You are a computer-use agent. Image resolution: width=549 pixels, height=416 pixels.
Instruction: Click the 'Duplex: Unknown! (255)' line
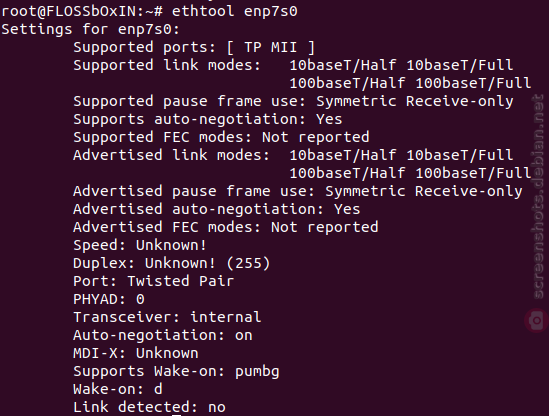172,263
